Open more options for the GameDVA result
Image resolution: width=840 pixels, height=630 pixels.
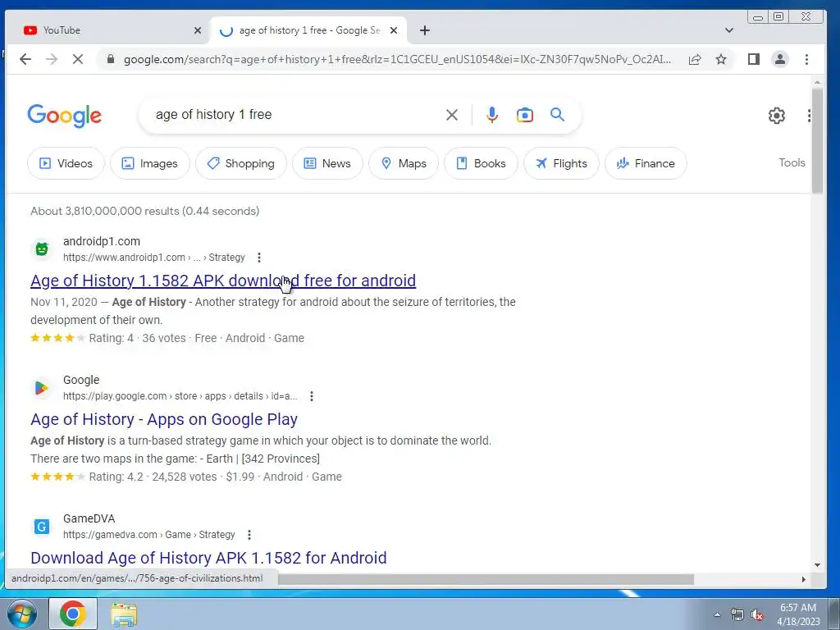coord(249,535)
